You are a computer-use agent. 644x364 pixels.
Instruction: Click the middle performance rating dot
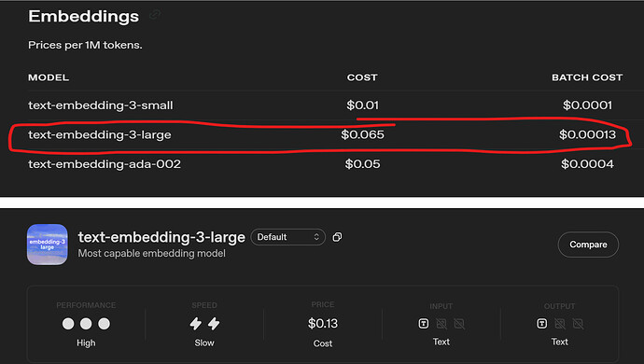pyautogui.click(x=86, y=324)
